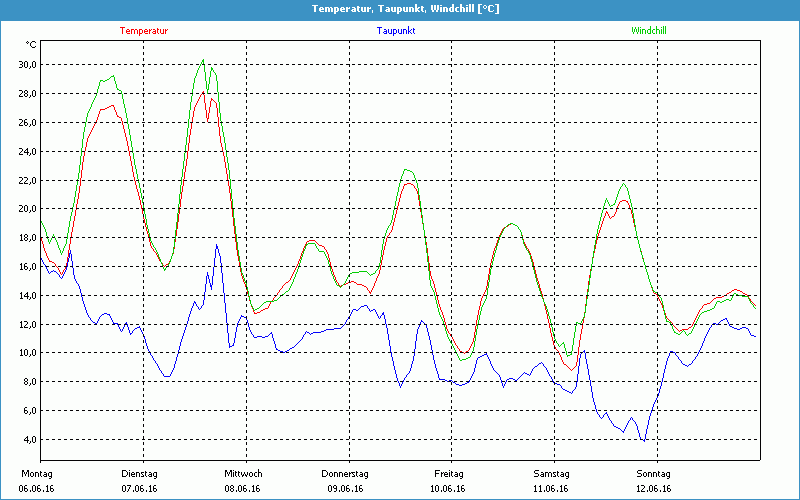
Task: Click the date 09.06.16
Action: click(345, 489)
